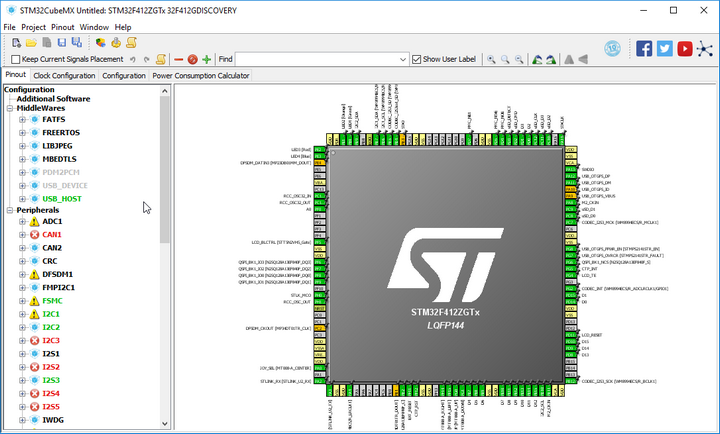Expand the ADC1 peripheral node

(x=22, y=221)
